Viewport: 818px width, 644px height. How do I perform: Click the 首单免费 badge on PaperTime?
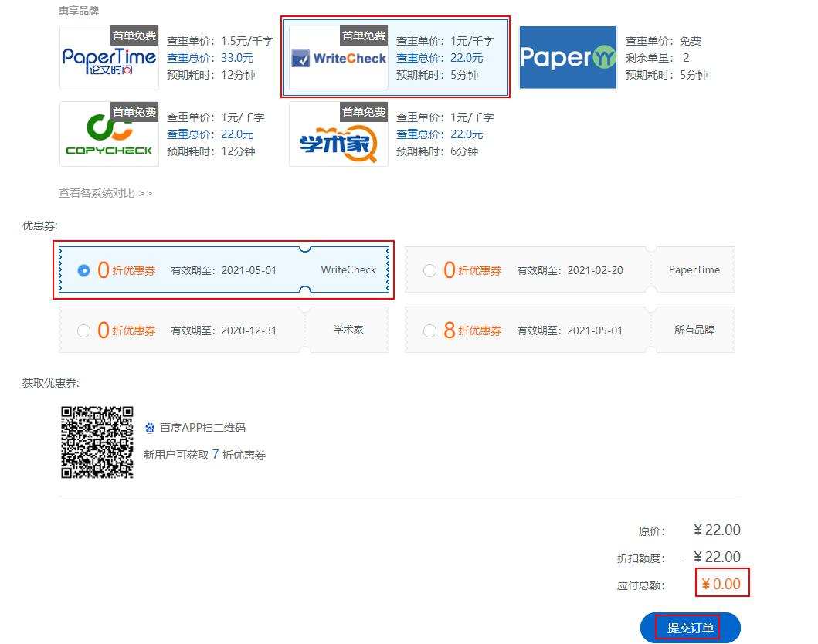(x=134, y=36)
